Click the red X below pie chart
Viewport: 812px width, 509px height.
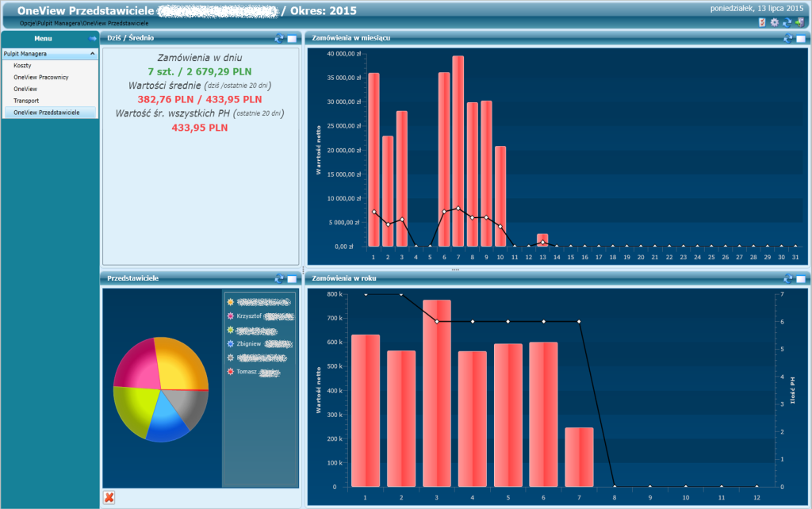click(x=109, y=498)
